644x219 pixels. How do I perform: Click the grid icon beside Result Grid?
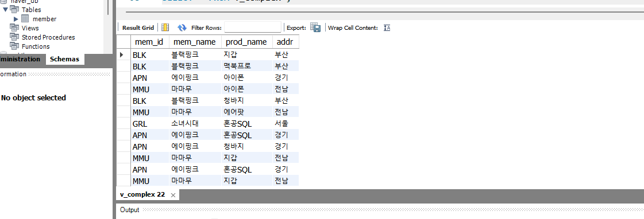[165, 28]
